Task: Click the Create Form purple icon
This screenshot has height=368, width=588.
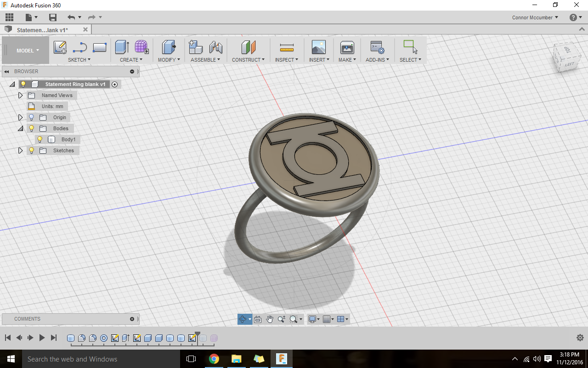Action: 141,47
